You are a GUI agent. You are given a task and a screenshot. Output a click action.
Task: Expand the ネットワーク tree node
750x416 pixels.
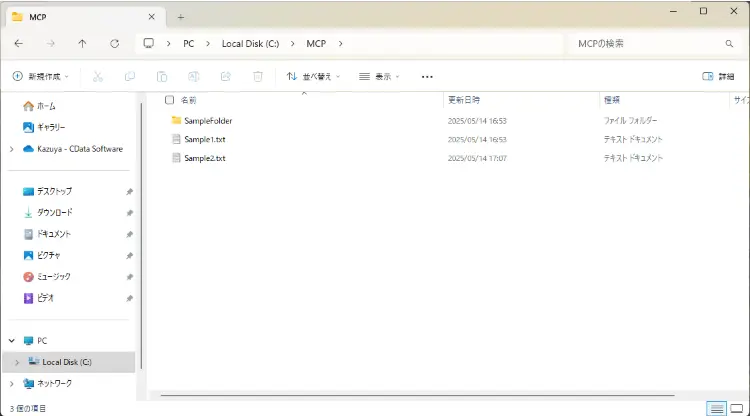12,383
